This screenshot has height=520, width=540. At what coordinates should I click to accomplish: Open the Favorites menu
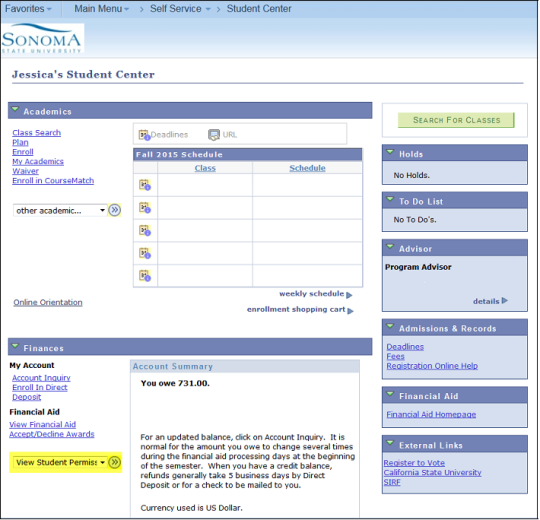point(28,9)
